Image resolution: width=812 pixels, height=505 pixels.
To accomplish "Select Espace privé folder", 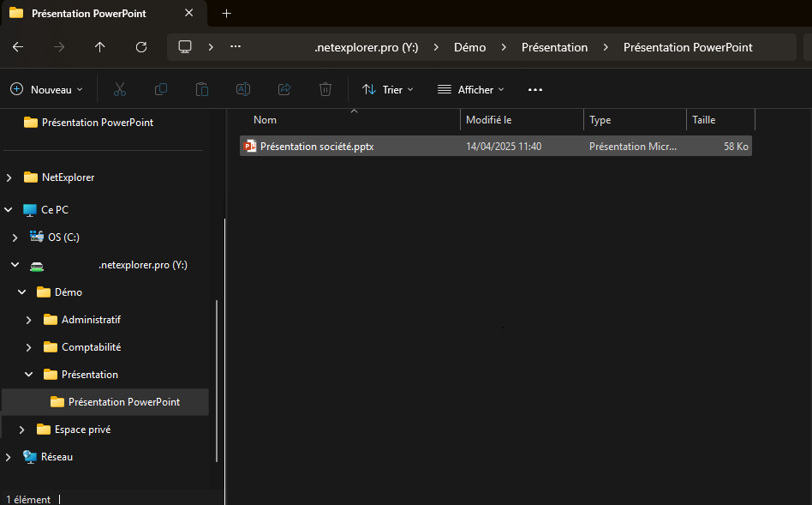I will (74, 430).
